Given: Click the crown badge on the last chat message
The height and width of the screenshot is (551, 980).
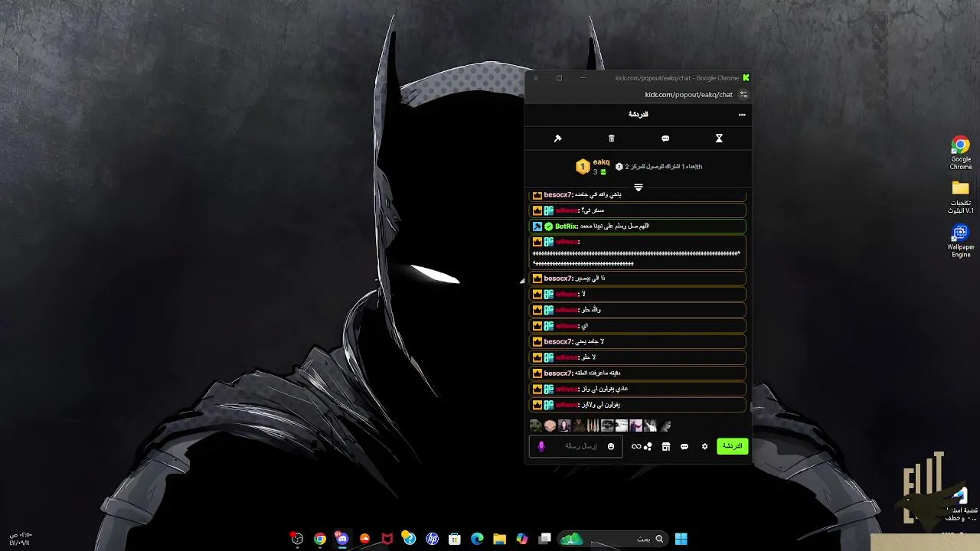Looking at the screenshot, I should tap(537, 405).
